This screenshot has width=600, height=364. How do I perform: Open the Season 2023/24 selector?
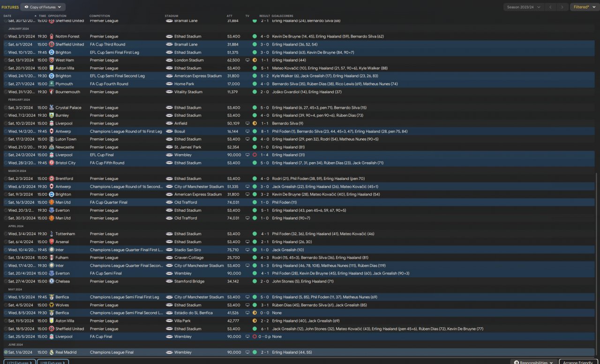coord(523,7)
